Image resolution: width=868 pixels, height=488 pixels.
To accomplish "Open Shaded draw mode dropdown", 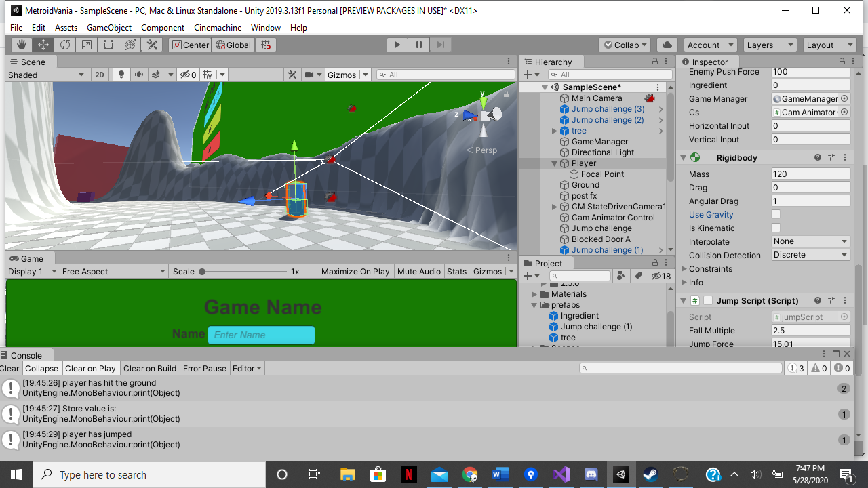I will (x=46, y=75).
